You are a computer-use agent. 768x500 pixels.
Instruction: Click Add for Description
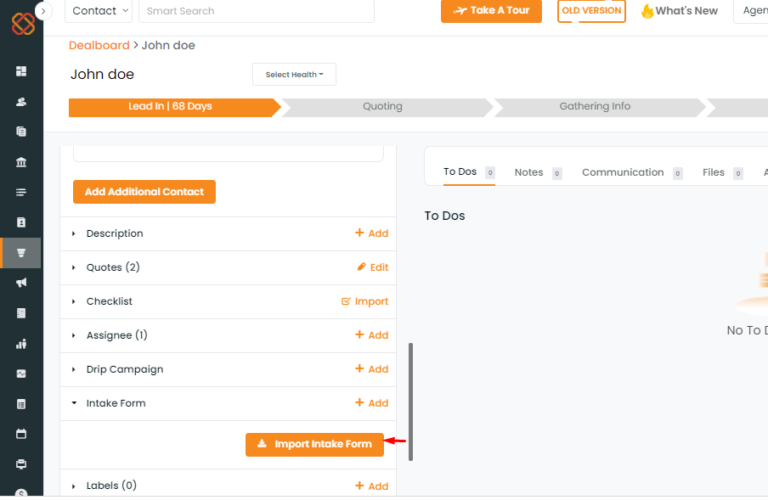point(372,234)
